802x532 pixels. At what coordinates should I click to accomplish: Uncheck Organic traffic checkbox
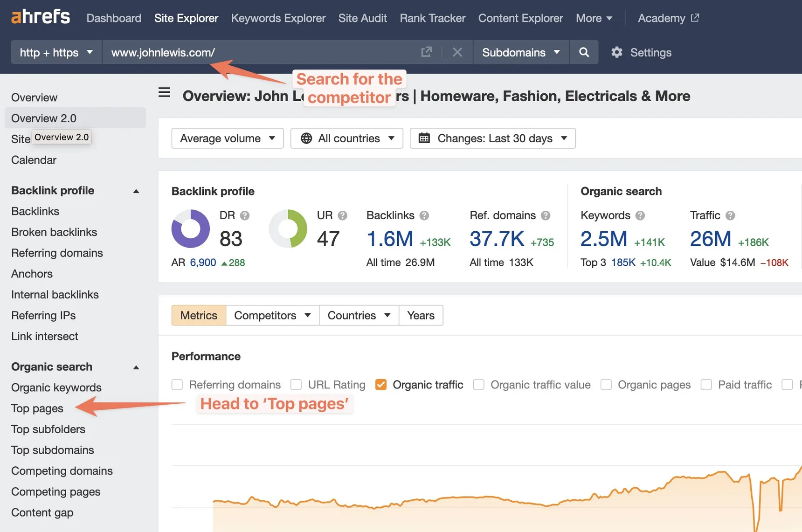(x=381, y=385)
